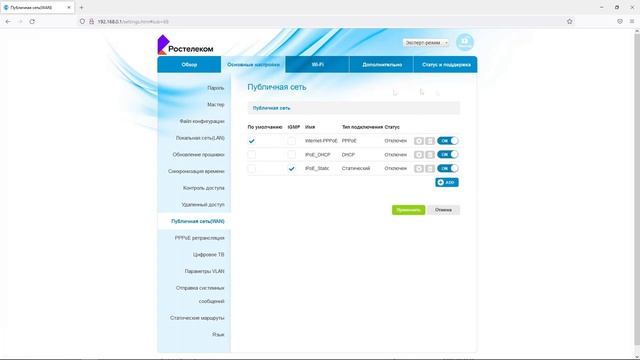Set IPoE_Static as default connection
This screenshot has width=640, height=360.
pyautogui.click(x=251, y=169)
